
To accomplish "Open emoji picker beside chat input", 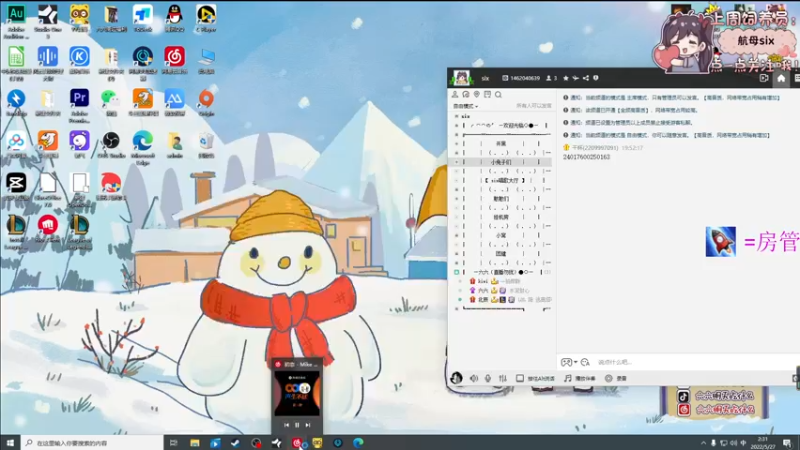I will tap(585, 362).
